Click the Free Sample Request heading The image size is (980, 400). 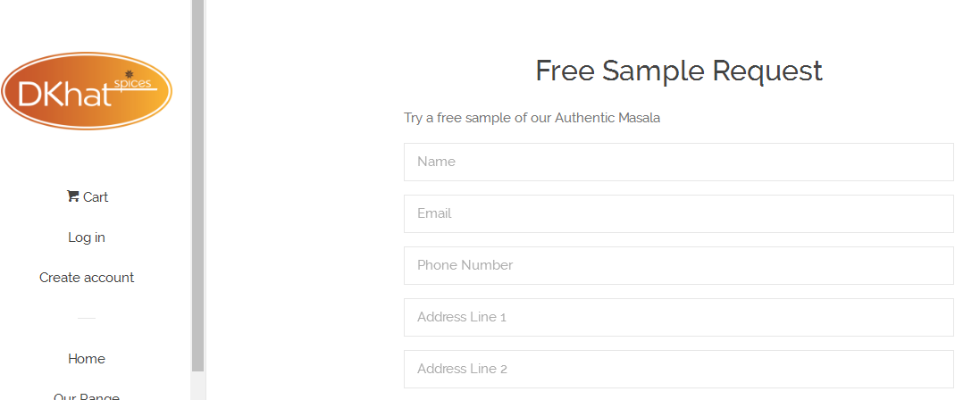pos(679,71)
